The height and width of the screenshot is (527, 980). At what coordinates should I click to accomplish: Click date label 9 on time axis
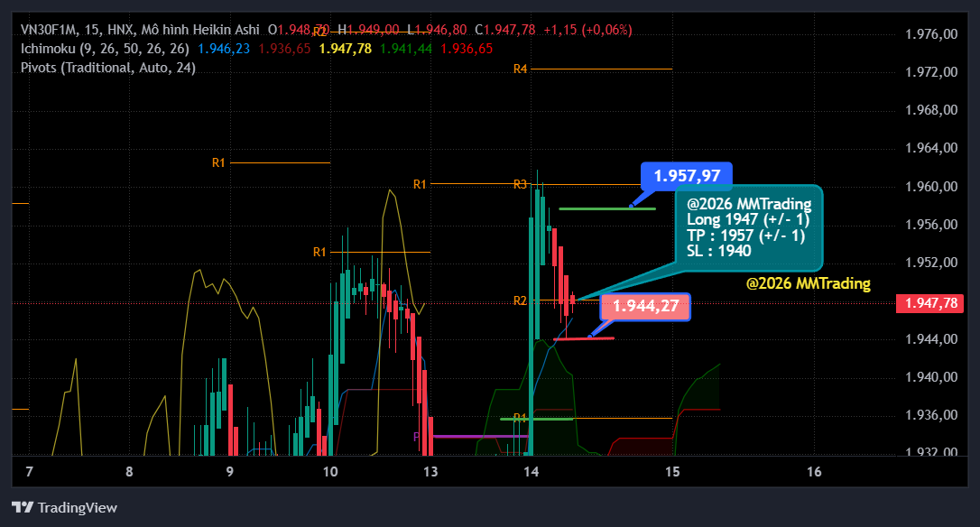[x=230, y=472]
